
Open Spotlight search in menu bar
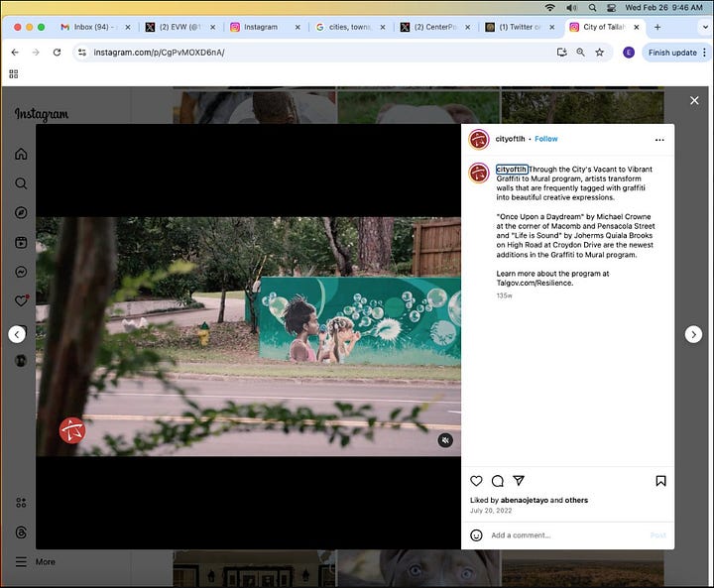click(592, 8)
